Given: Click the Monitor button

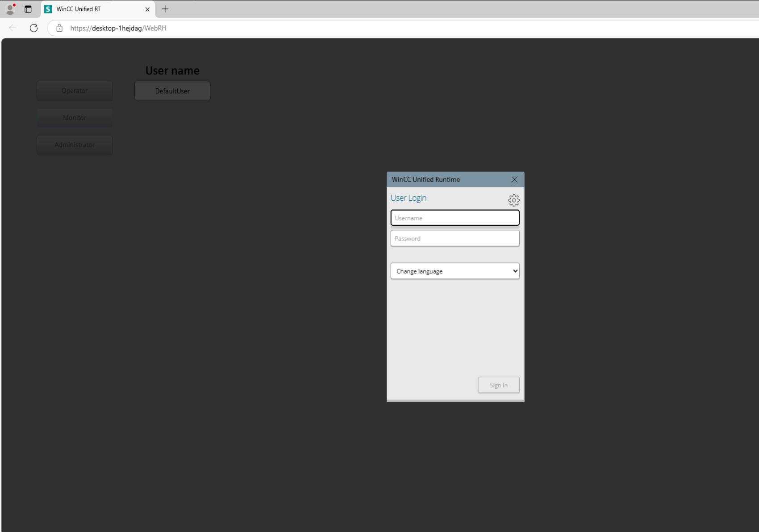Looking at the screenshot, I should pyautogui.click(x=75, y=118).
